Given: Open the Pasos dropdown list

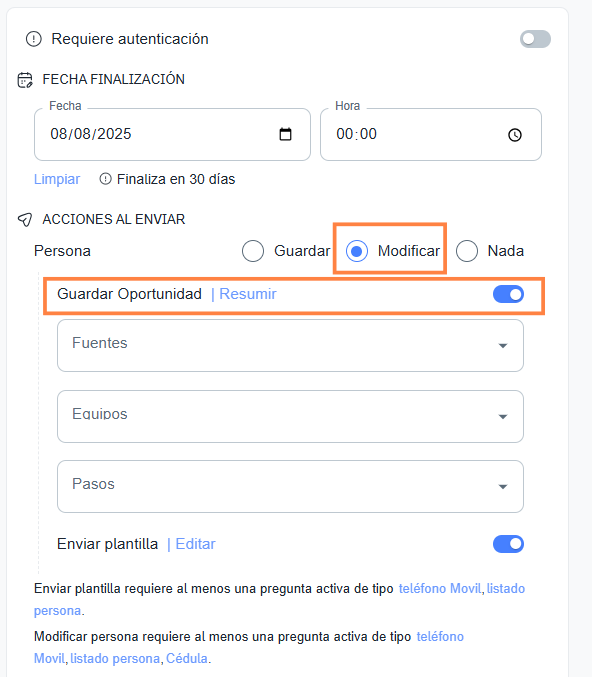Looking at the screenshot, I should pyautogui.click(x=291, y=487).
